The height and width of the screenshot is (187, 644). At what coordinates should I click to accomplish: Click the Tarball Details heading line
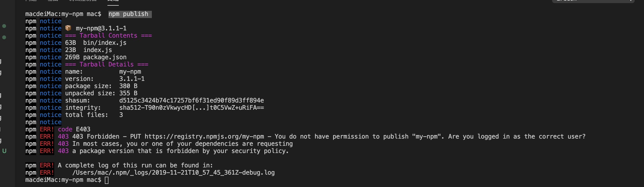pos(107,64)
